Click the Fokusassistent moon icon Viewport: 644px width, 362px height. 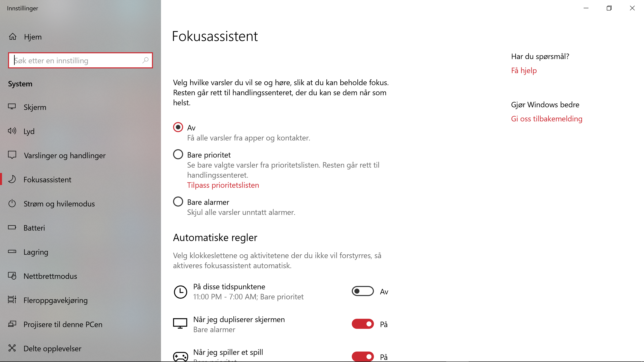click(12, 179)
